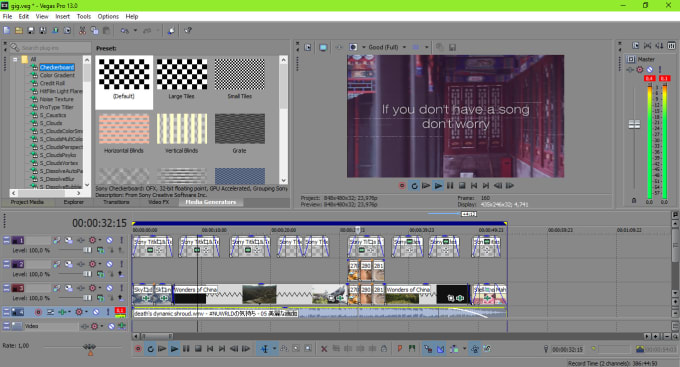This screenshot has height=367, width=680.
Task: Open the overlays dropdown in preview toolbar
Action: [426, 47]
